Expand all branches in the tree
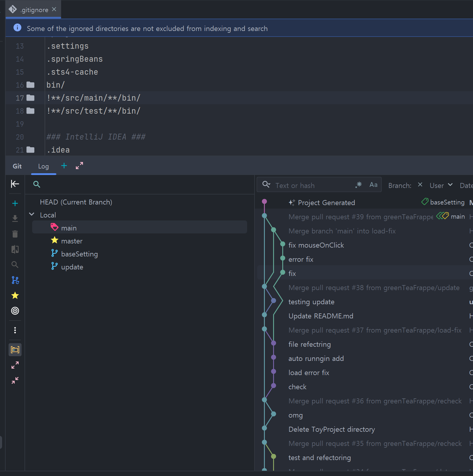The width and height of the screenshot is (473, 476). [x=15, y=365]
